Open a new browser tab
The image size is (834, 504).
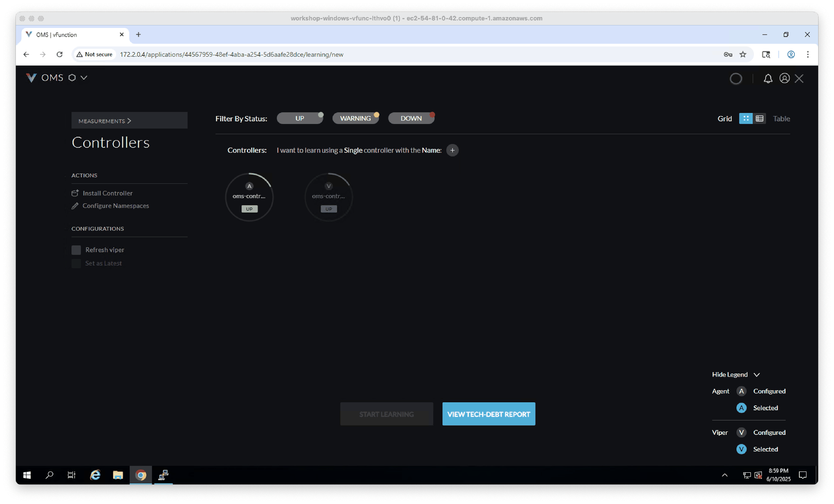coord(138,35)
